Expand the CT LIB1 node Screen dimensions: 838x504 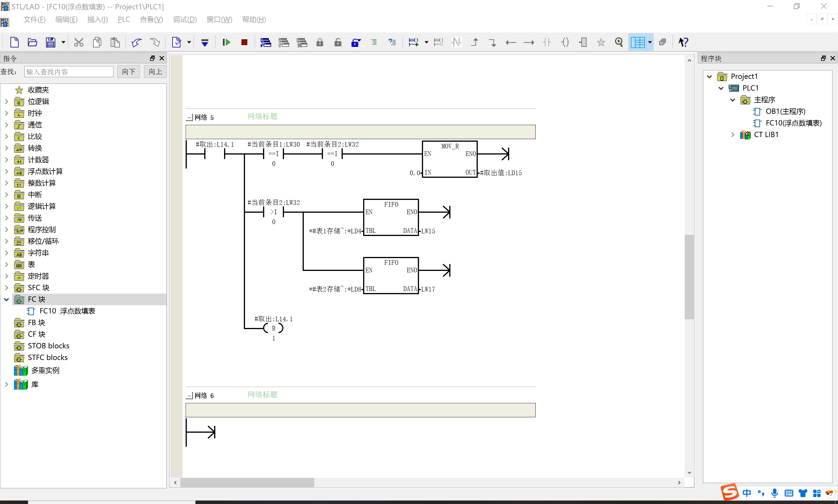tap(732, 134)
